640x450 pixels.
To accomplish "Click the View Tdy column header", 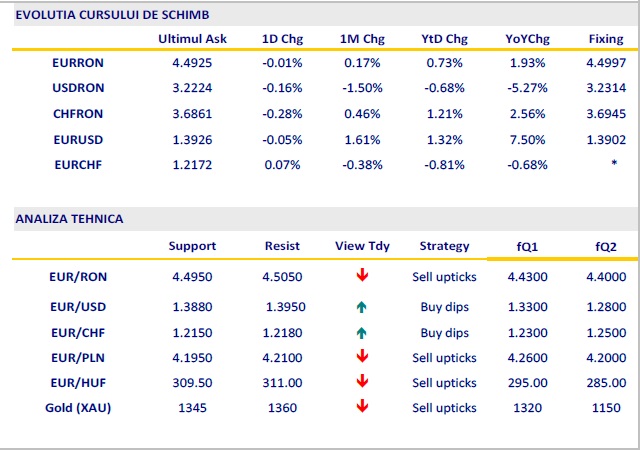I will coord(361,245).
